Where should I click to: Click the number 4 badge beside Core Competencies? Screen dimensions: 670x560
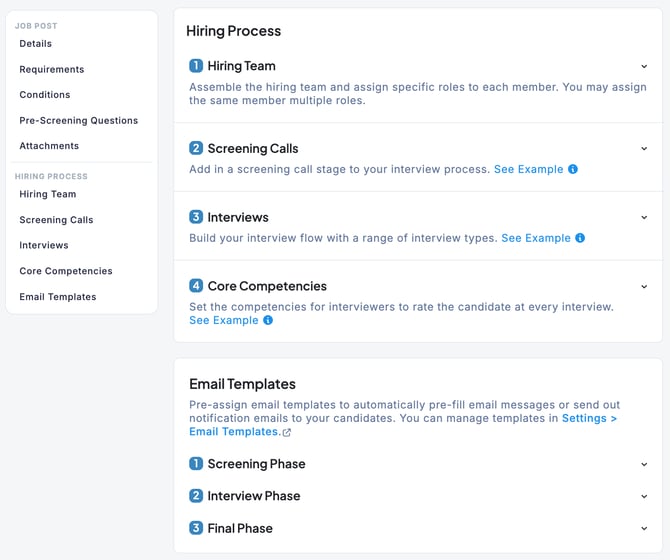(196, 286)
